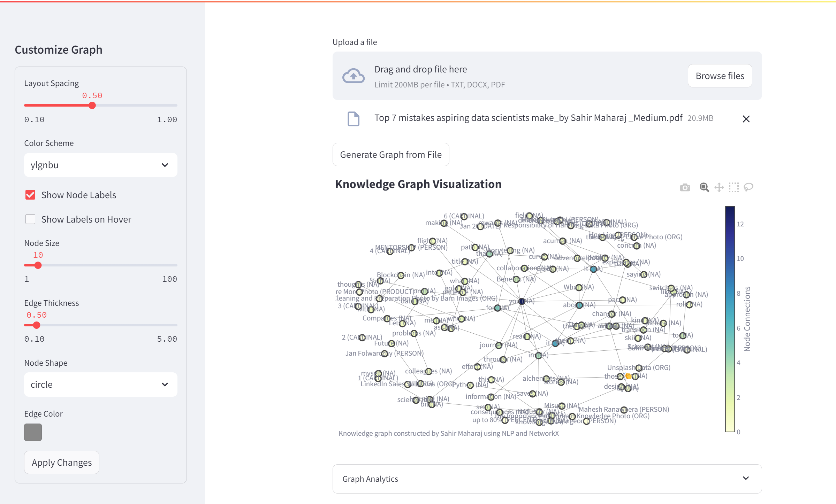Drag the Node Size slider
The image size is (836, 504).
[x=38, y=265]
